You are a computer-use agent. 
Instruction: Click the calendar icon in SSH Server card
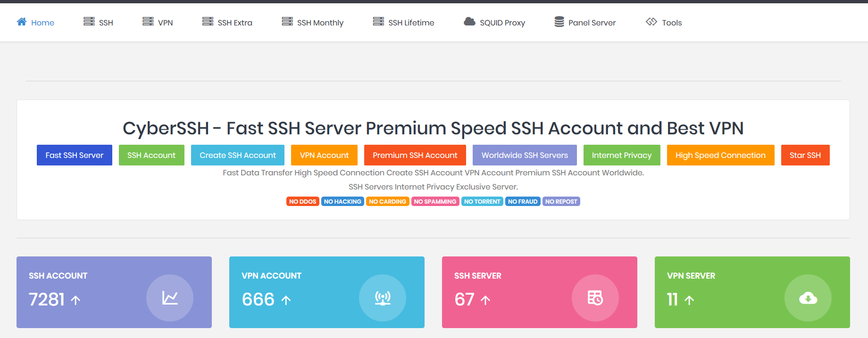tap(595, 298)
